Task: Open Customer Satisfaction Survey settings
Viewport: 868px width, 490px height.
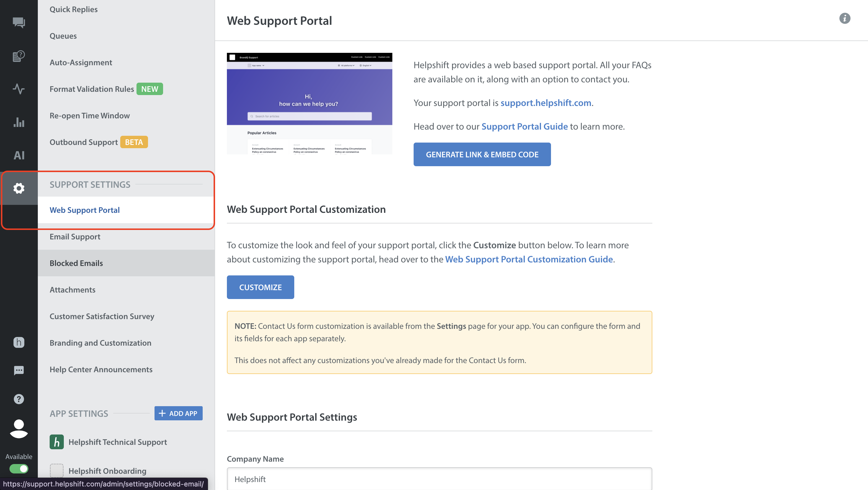Action: click(102, 316)
